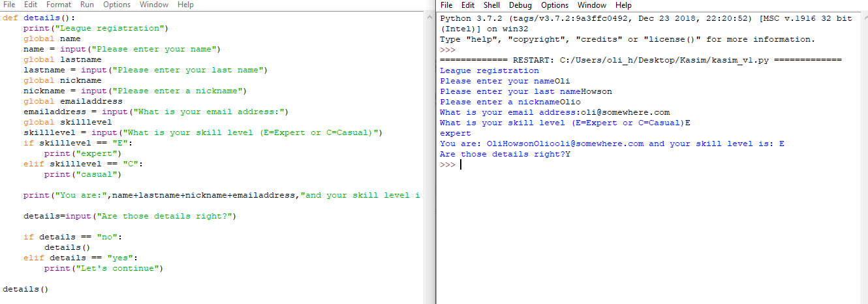Screen dimensions: 868x304
Task: Open the Options menu in the Python shell
Action: point(555,5)
